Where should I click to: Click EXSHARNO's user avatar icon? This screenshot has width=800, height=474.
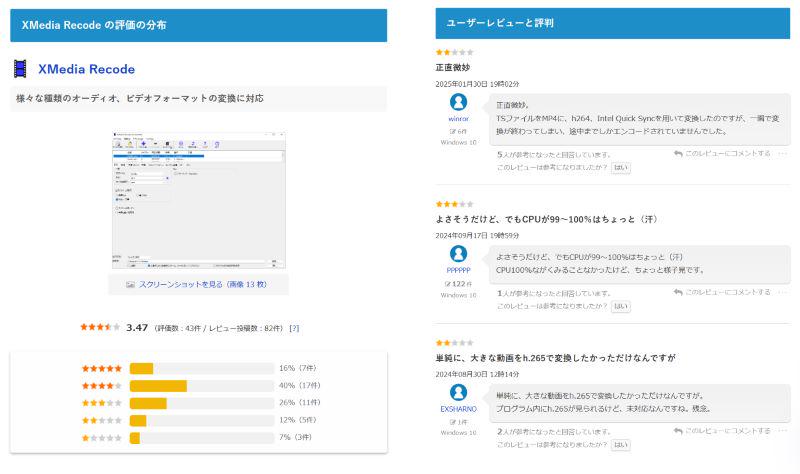(458, 393)
